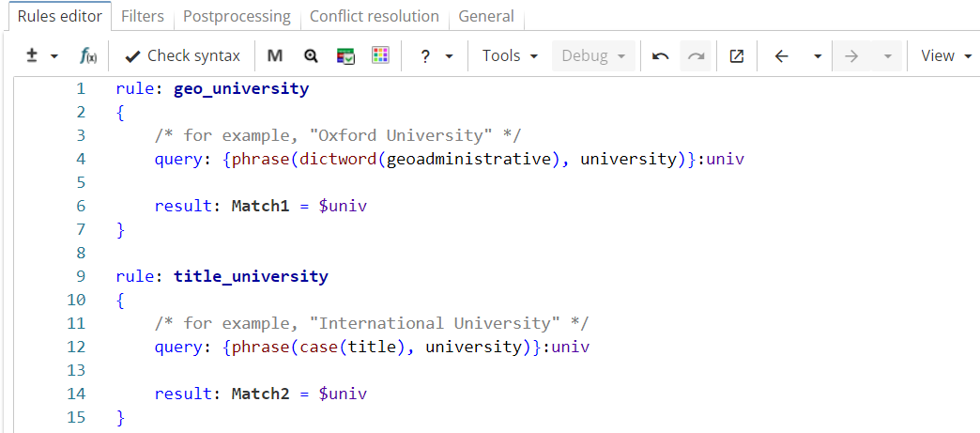Undo the last edit
Screen dimensions: 980x433
[661, 55]
